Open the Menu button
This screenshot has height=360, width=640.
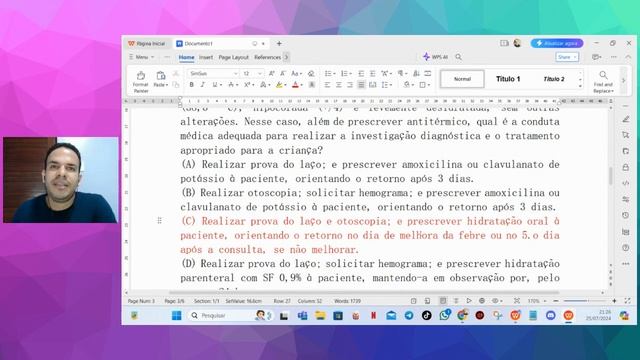tap(141, 57)
